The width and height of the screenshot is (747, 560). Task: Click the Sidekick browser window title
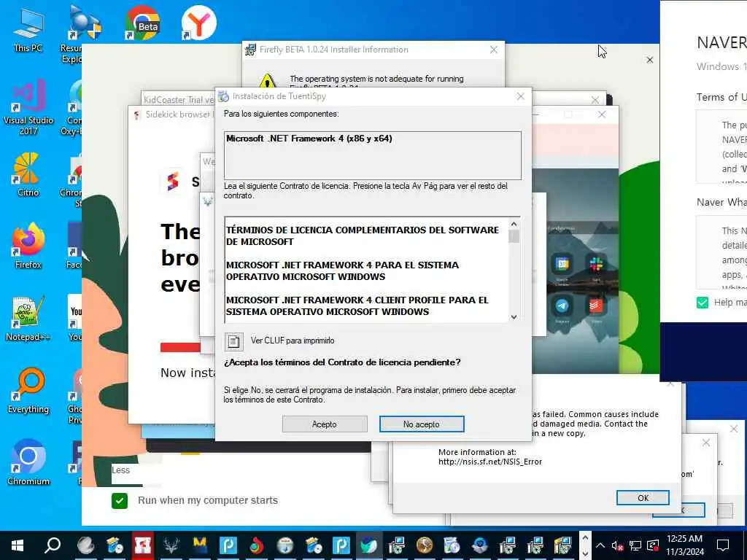[178, 114]
